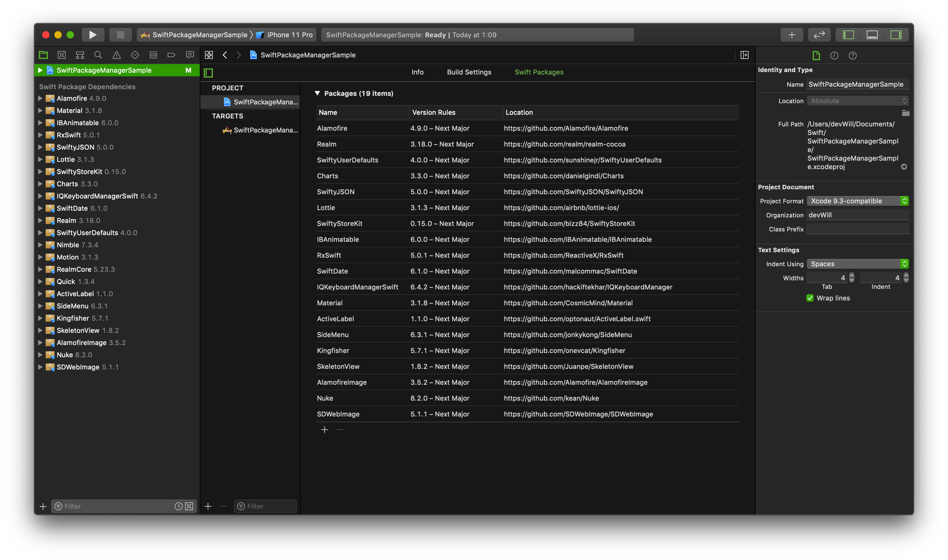Click the targets Filter field
The height and width of the screenshot is (560, 948).
(x=265, y=506)
